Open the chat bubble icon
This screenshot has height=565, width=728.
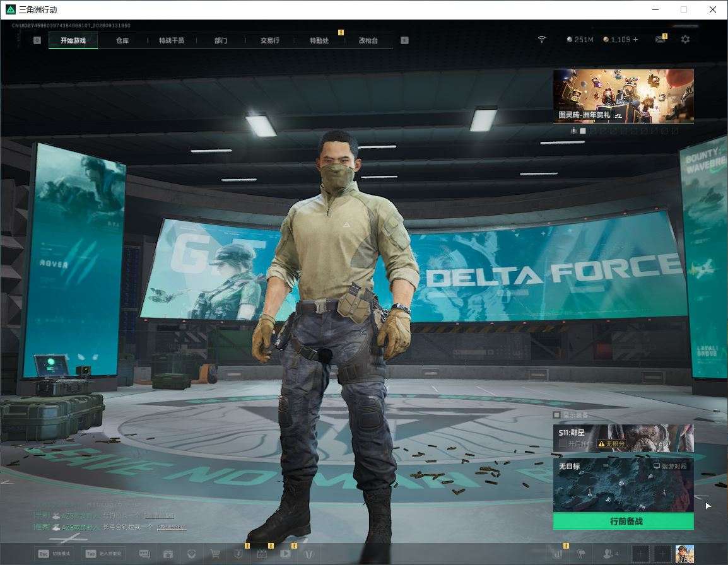pos(144,554)
